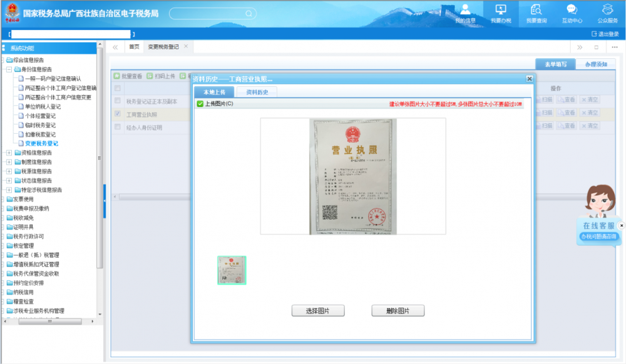Select the business license thumbnail
The height and width of the screenshot is (364, 626).
(x=232, y=270)
